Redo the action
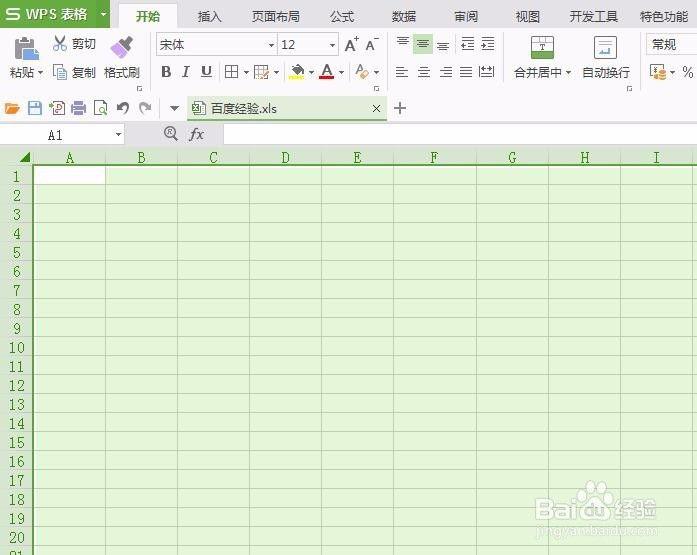The image size is (697, 555). point(145,108)
